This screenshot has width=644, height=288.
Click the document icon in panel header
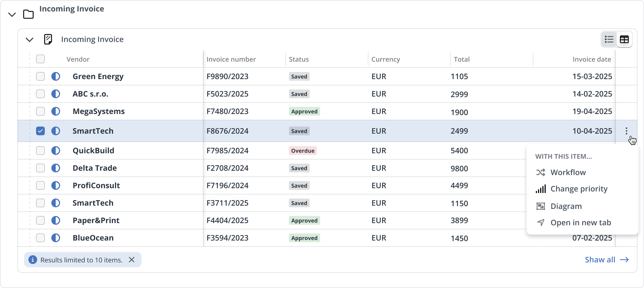tap(48, 39)
